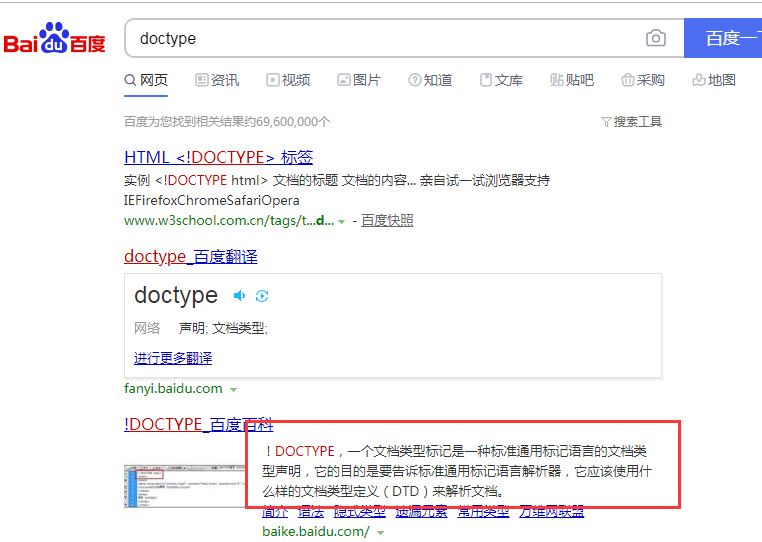This screenshot has height=542, width=762.
Task: Click the translation text 声明; 文档类型;
Action: pos(223,328)
